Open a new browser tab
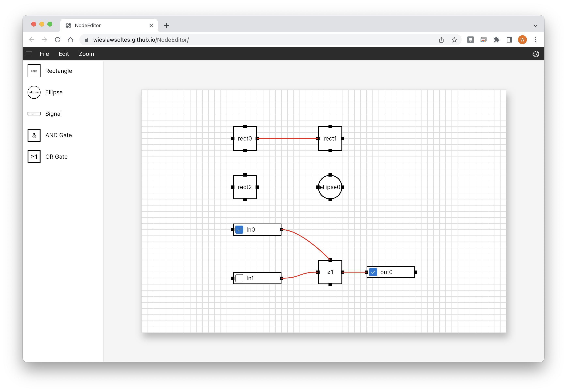Screen dimensions: 567x392 click(x=166, y=26)
